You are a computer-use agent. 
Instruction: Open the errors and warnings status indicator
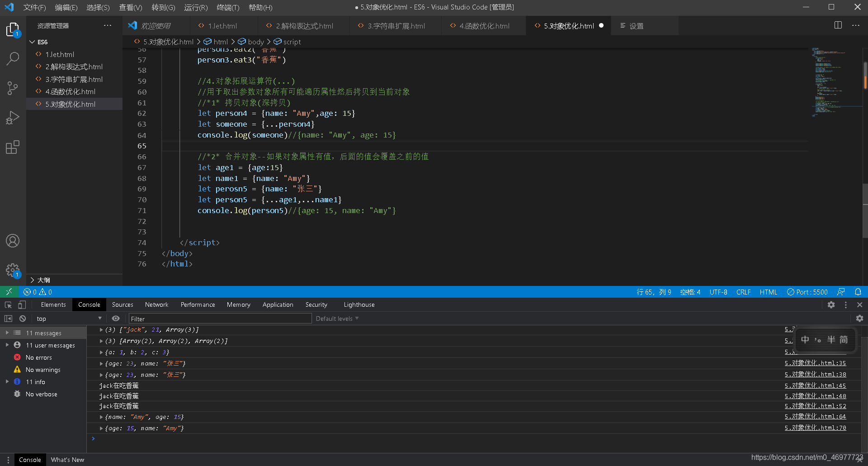pyautogui.click(x=38, y=292)
